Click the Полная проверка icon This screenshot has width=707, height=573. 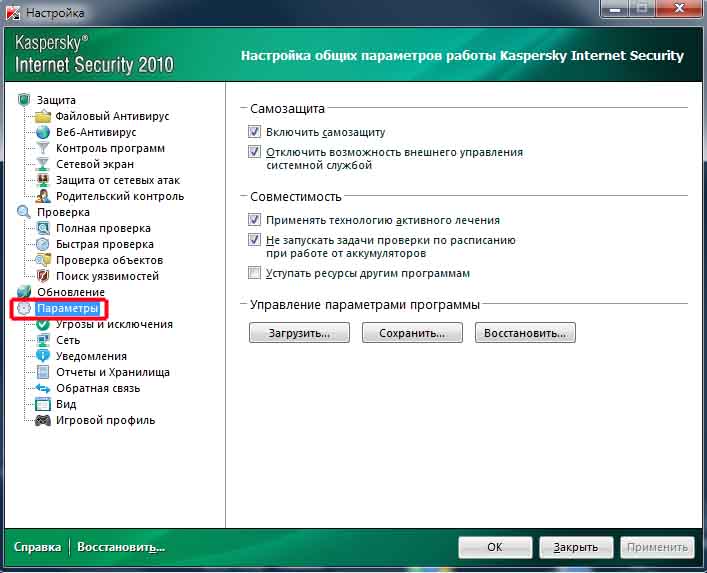click(43, 228)
